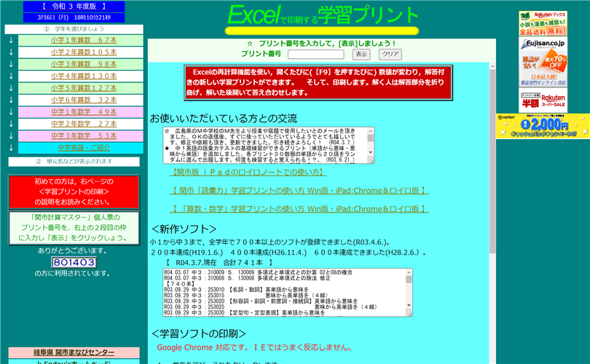
Task: Click the Excelで印刷する学習プリント title logo
Action: tap(322, 19)
